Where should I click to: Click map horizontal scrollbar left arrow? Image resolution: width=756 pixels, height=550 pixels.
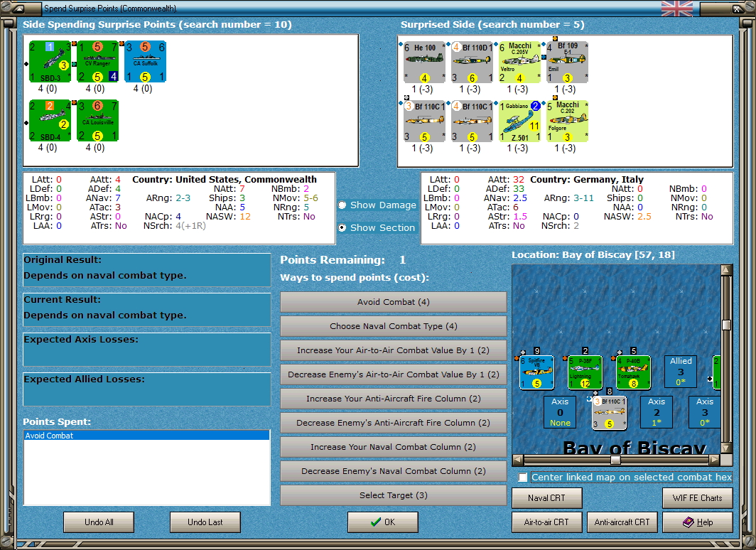(517, 460)
